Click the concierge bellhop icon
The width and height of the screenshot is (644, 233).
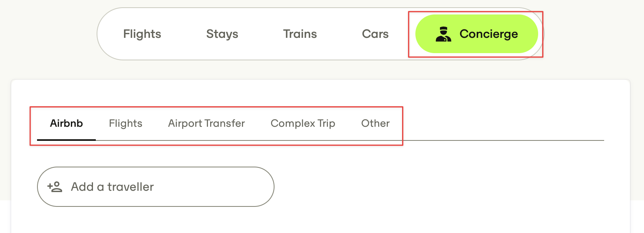pyautogui.click(x=443, y=34)
